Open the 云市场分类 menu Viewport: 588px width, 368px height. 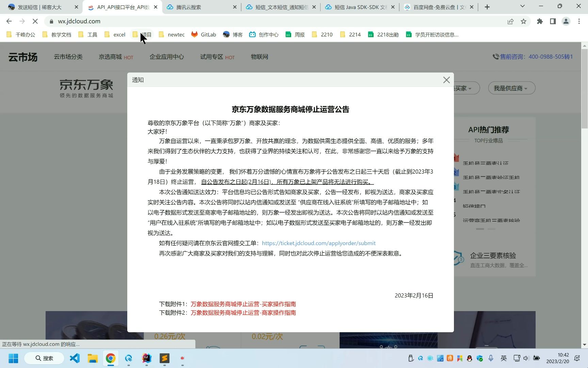click(68, 57)
